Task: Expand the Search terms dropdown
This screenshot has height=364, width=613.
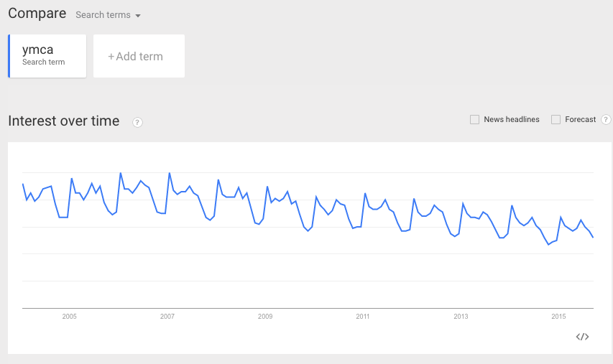Action: tap(108, 15)
